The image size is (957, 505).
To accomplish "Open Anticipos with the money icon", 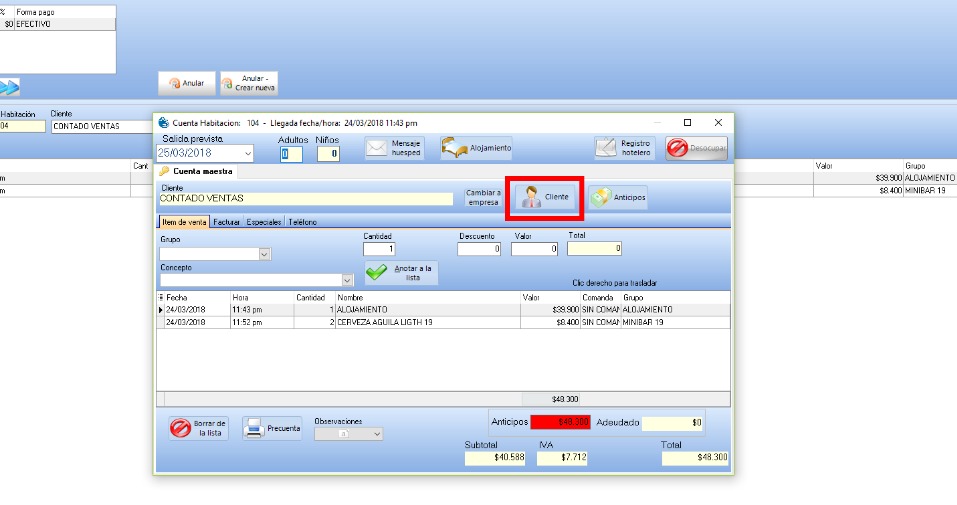I will 616,197.
